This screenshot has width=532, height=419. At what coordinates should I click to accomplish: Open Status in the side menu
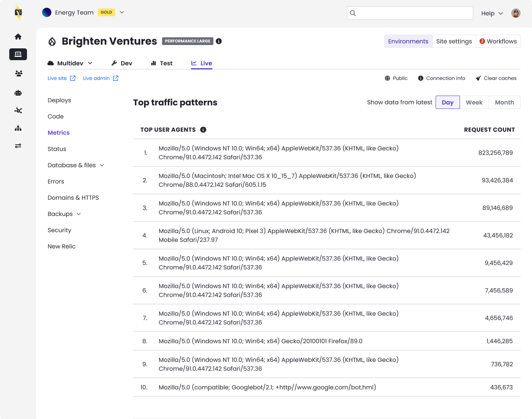(57, 149)
